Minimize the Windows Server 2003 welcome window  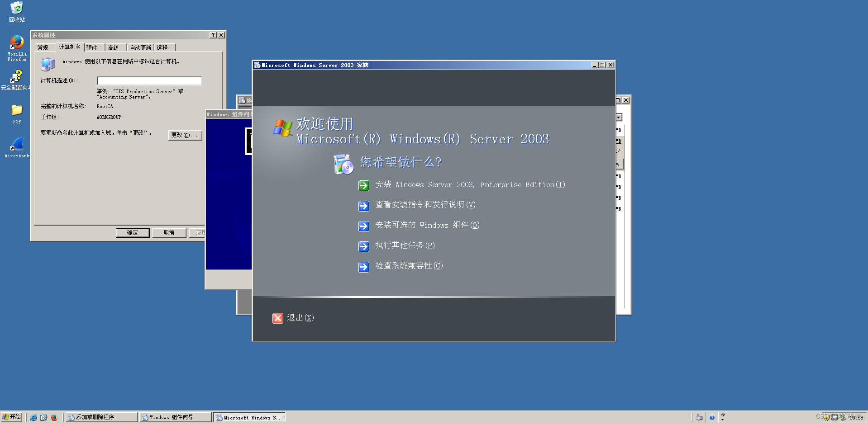point(595,65)
